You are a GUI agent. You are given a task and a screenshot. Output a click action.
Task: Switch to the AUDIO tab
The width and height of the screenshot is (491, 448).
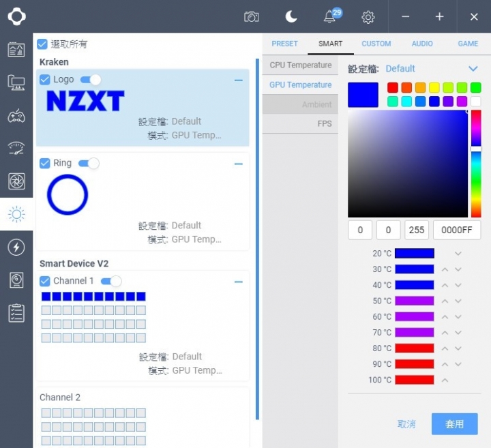coord(422,44)
